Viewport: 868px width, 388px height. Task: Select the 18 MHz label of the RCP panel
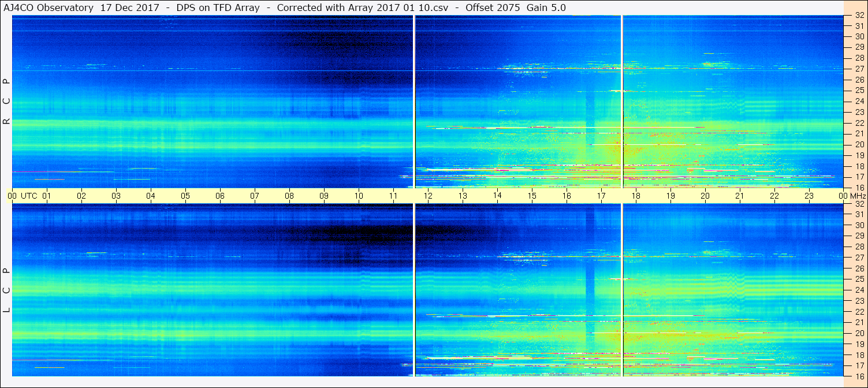(x=859, y=166)
